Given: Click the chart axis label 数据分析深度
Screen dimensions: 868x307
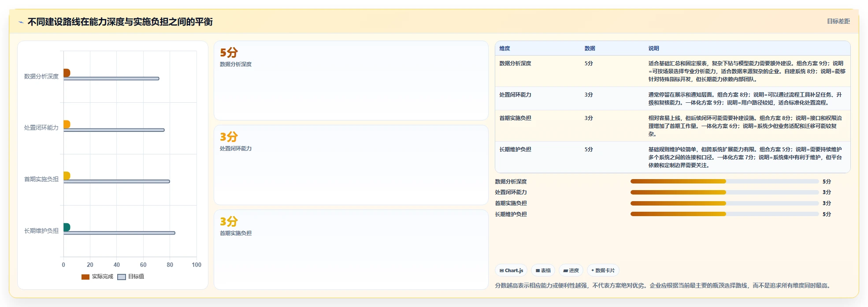Looking at the screenshot, I should (41, 76).
